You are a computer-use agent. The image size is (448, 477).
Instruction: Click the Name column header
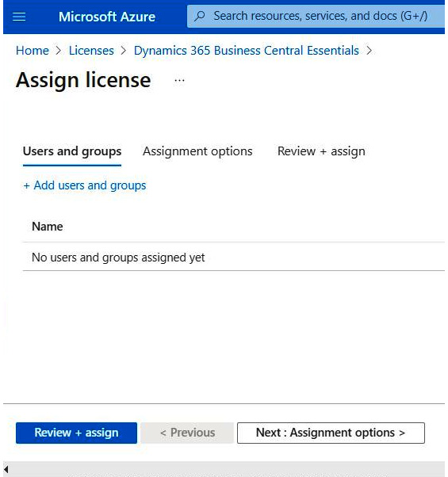point(47,227)
